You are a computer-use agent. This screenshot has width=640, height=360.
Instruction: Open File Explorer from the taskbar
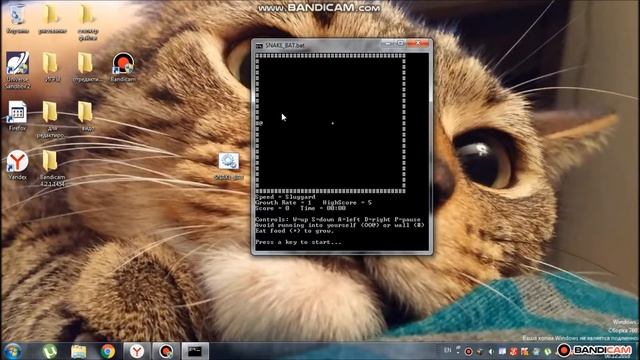click(78, 351)
